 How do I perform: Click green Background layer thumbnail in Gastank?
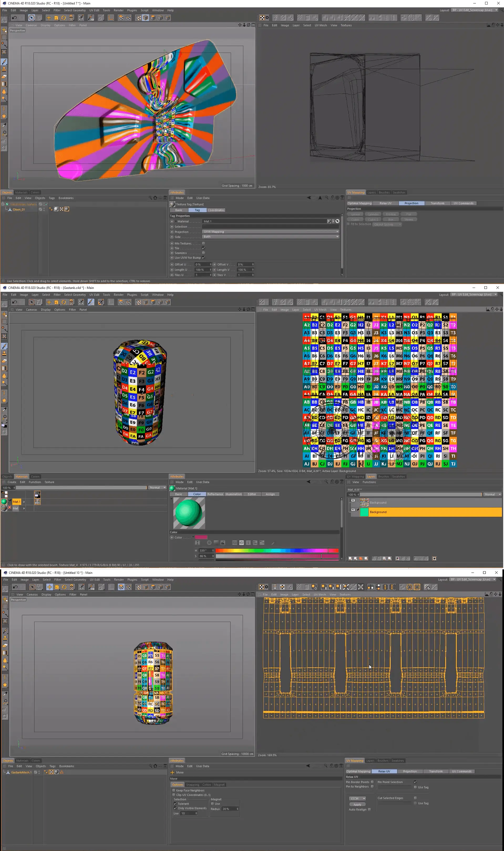coord(364,512)
